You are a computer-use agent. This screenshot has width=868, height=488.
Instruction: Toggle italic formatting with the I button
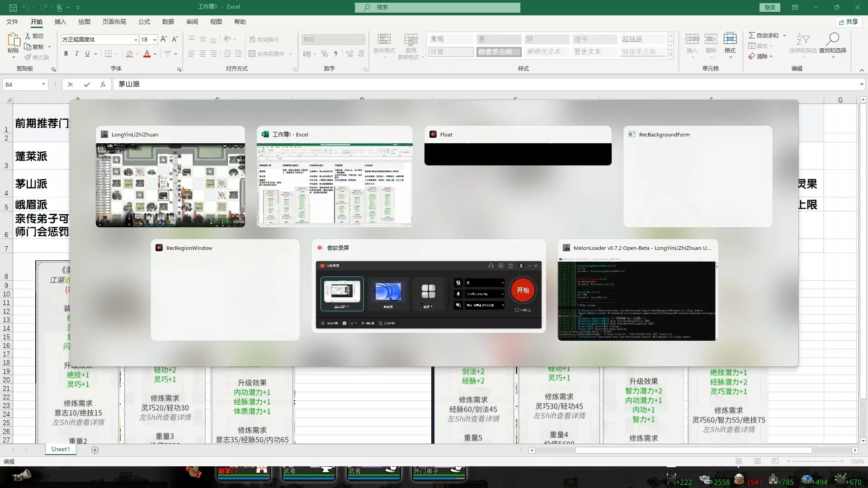[x=76, y=54]
